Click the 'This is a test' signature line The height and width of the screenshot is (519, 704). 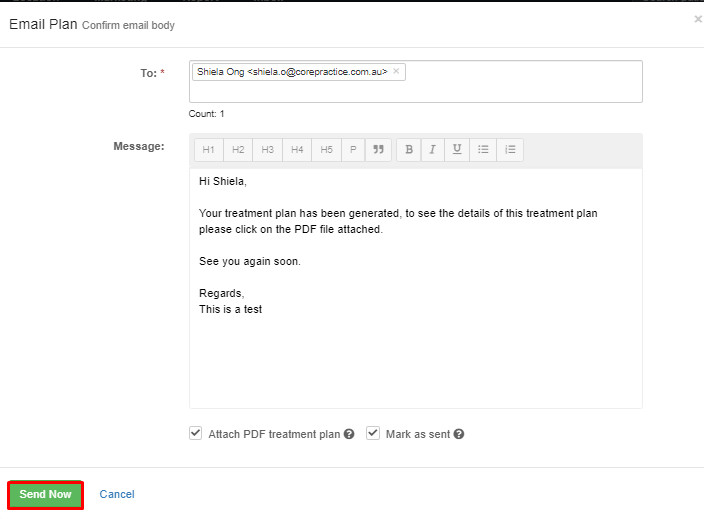(x=230, y=309)
